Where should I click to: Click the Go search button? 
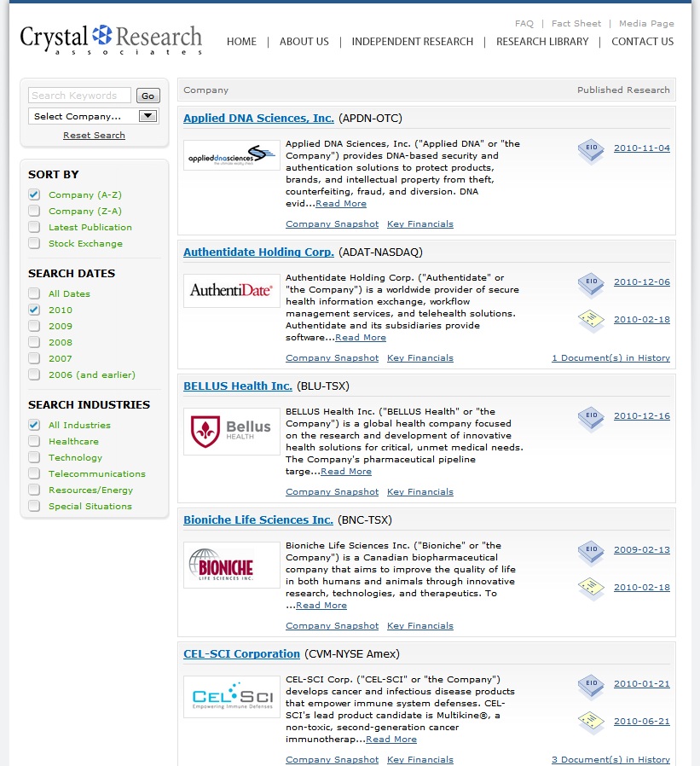pos(148,96)
